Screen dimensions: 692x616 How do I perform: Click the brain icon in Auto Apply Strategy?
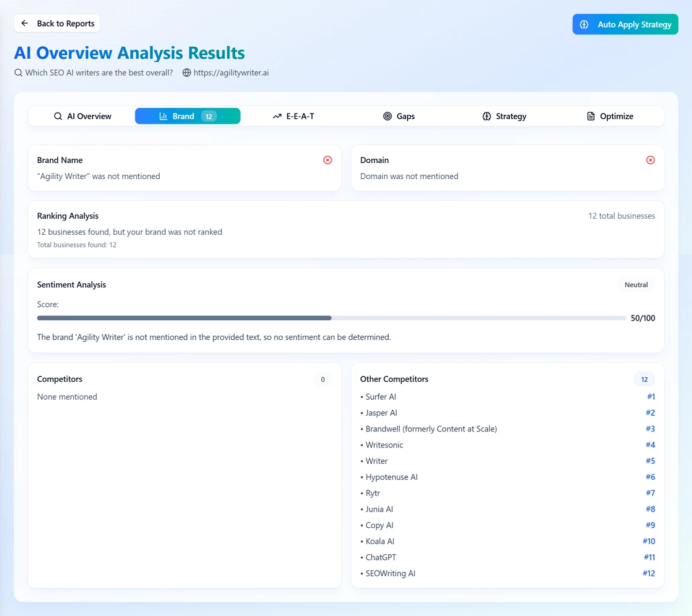click(584, 24)
